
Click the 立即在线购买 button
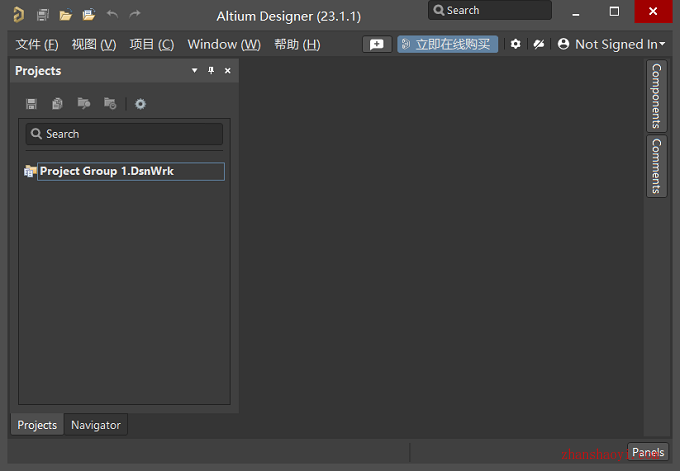pyautogui.click(x=448, y=44)
